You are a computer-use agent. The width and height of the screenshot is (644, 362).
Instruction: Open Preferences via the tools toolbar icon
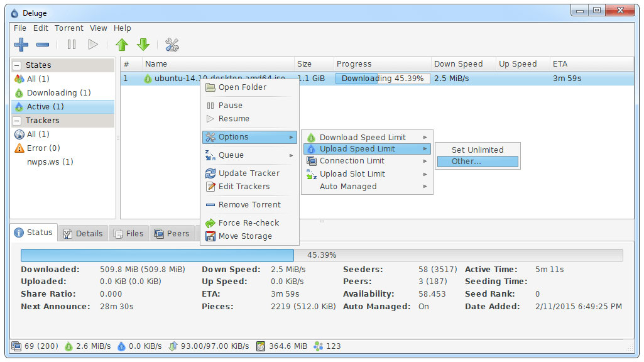(172, 45)
